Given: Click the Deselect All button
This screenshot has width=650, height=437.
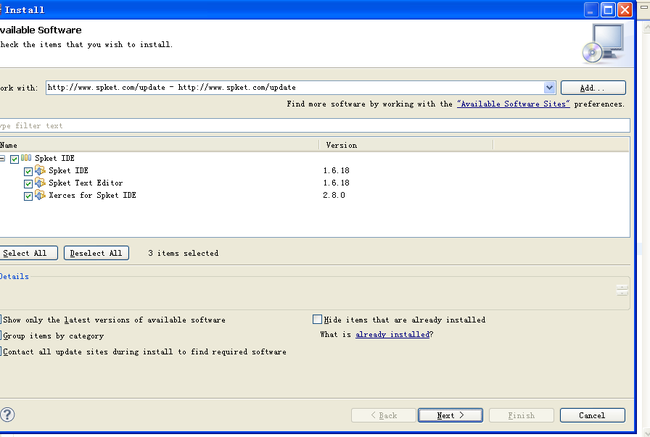Looking at the screenshot, I should coord(96,253).
